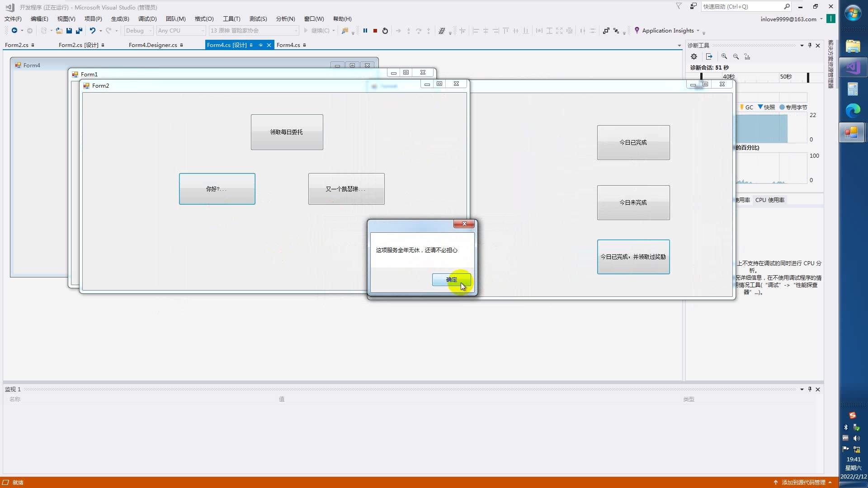Open Diagnostic Tools settings gear
The image size is (868, 488).
tap(693, 56)
